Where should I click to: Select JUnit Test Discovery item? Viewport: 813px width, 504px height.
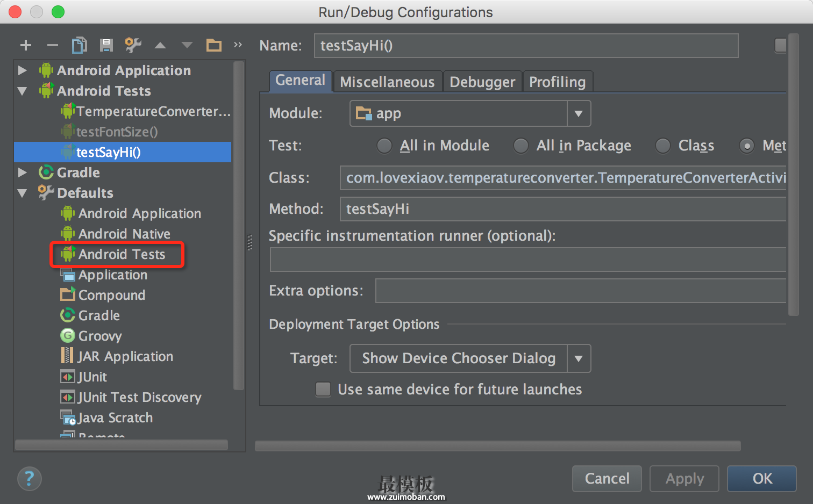click(139, 397)
